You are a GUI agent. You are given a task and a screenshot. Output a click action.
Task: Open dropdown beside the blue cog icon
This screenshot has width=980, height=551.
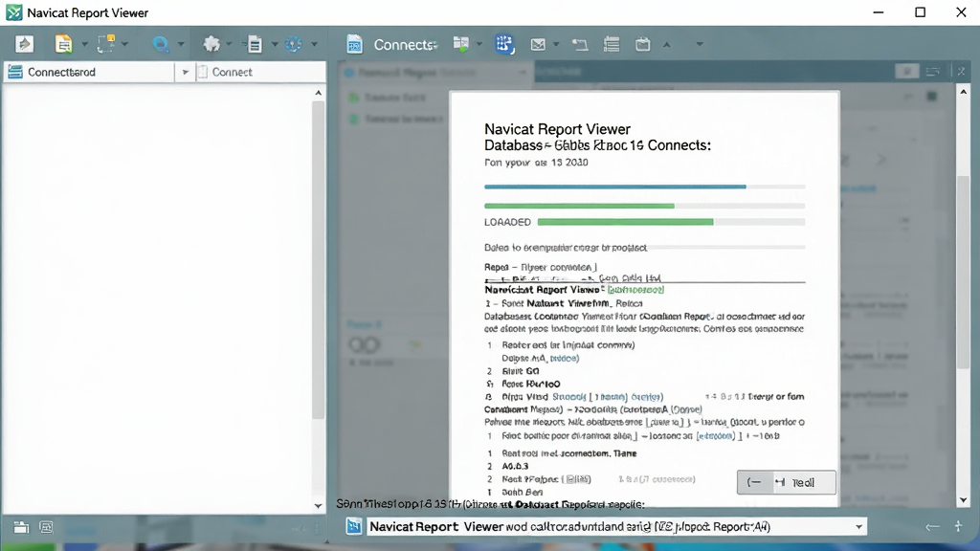(314, 44)
